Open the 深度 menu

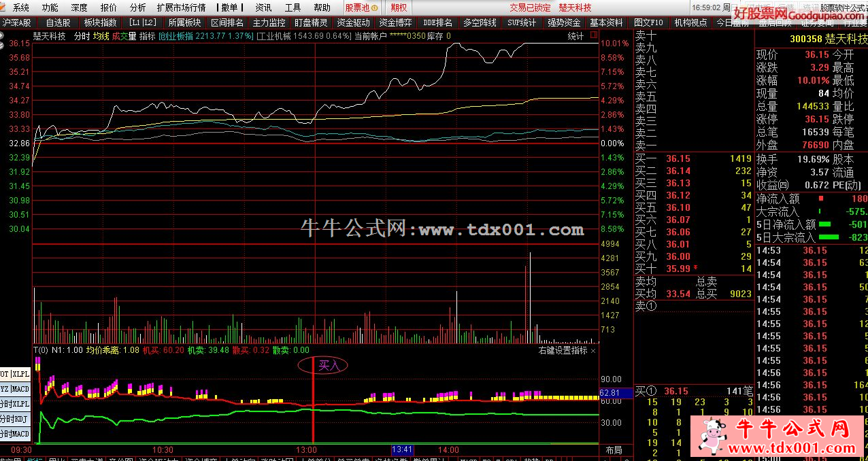click(79, 7)
